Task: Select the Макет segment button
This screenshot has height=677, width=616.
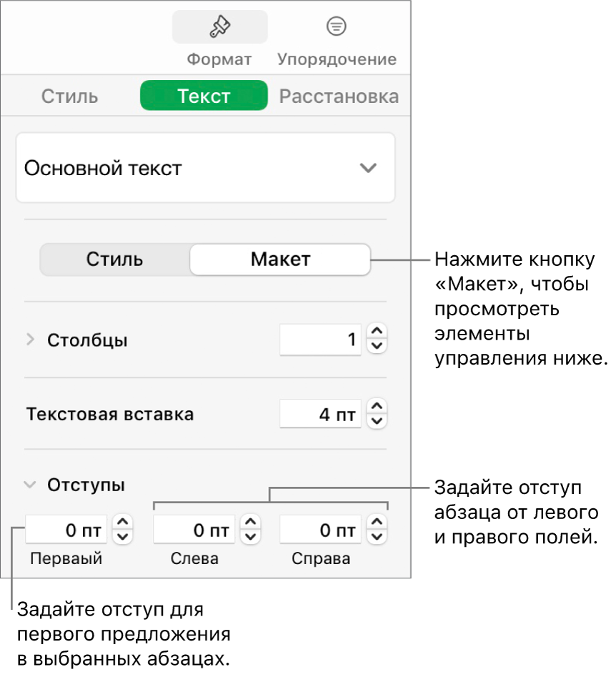Action: (x=280, y=260)
